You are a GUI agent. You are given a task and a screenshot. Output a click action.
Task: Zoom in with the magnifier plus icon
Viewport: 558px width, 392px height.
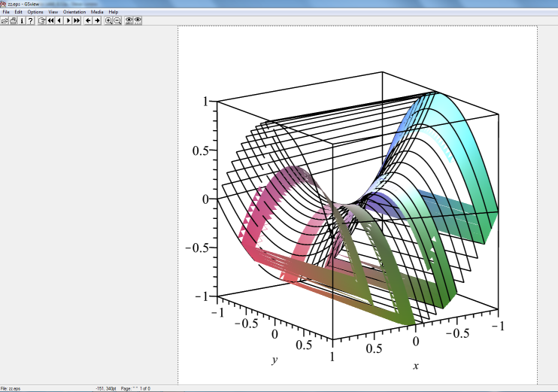click(x=108, y=20)
